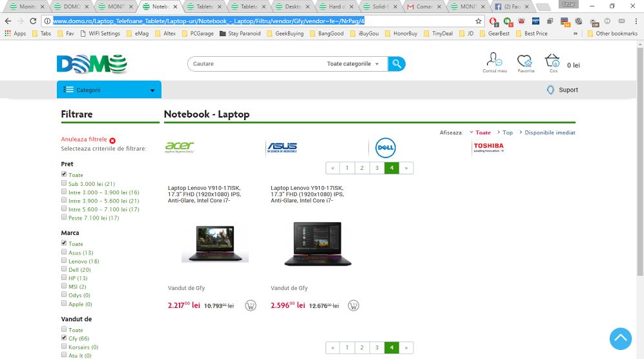Filter by Asus brand logo
The image size is (644, 359).
(x=282, y=147)
